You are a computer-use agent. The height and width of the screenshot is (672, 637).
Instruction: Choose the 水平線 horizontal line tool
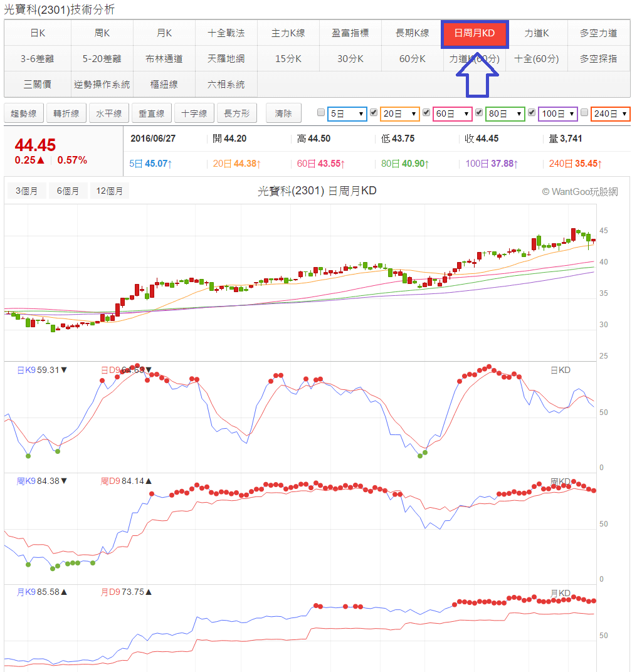(108, 113)
